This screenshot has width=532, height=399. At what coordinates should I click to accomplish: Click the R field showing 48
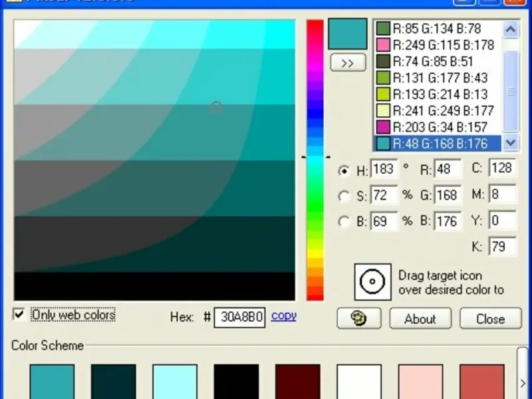pyautogui.click(x=448, y=169)
